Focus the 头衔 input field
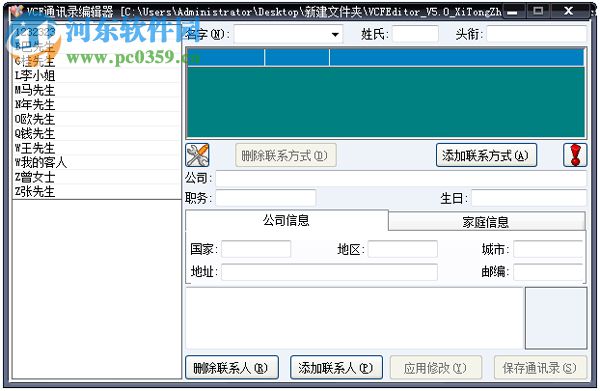Image resolution: width=600 pixels, height=391 pixels. [x=536, y=34]
